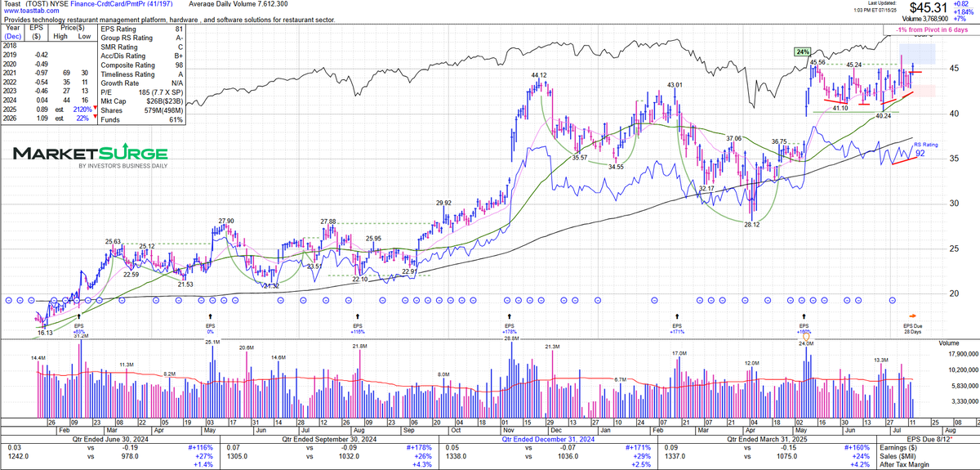Select the SMR Rating C row
This screenshot has width=980, height=470.
tap(143, 47)
